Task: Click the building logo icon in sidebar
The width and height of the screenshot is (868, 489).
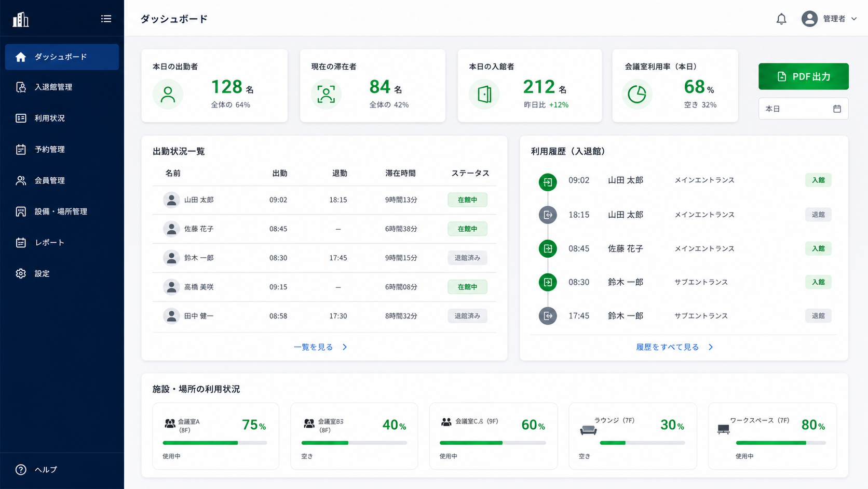Action: [x=21, y=19]
